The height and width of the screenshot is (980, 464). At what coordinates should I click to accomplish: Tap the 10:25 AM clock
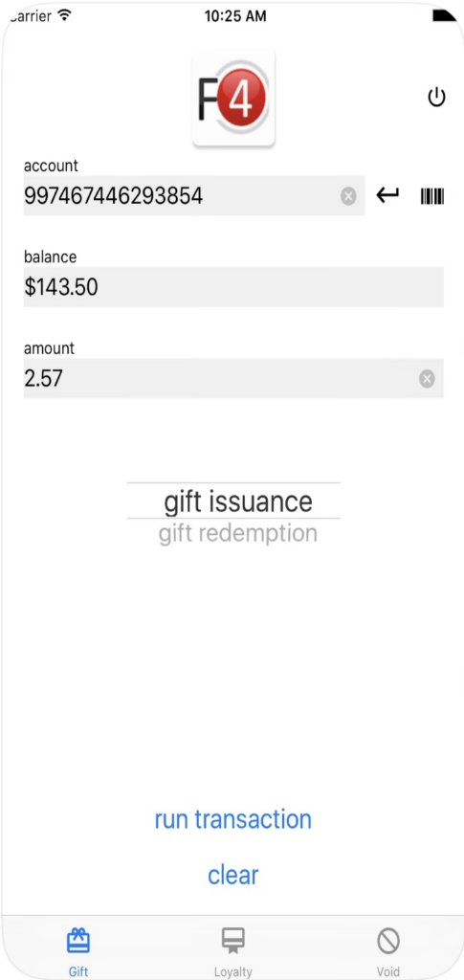coord(235,16)
